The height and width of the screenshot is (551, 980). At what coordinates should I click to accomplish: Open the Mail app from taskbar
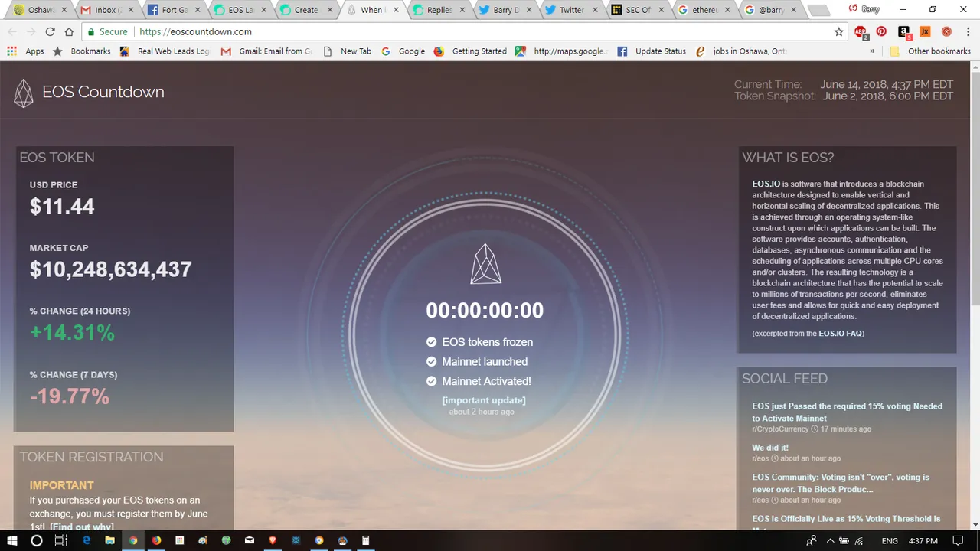pos(250,540)
